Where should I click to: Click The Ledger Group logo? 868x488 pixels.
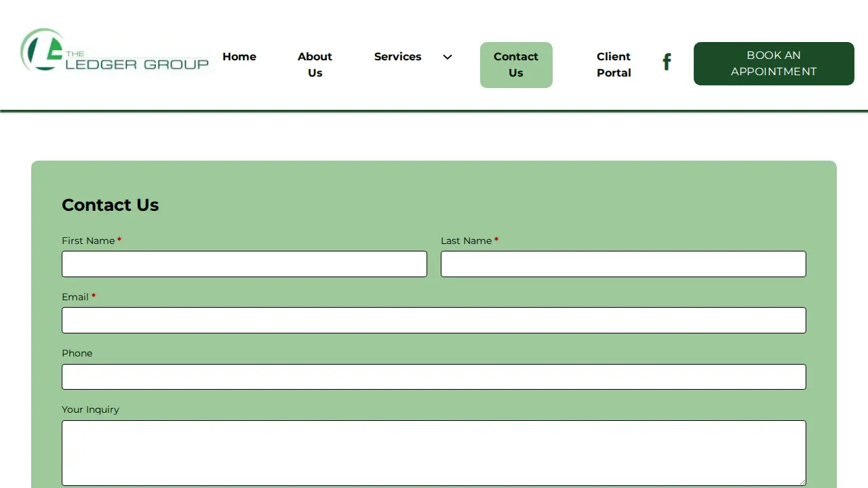pos(115,50)
